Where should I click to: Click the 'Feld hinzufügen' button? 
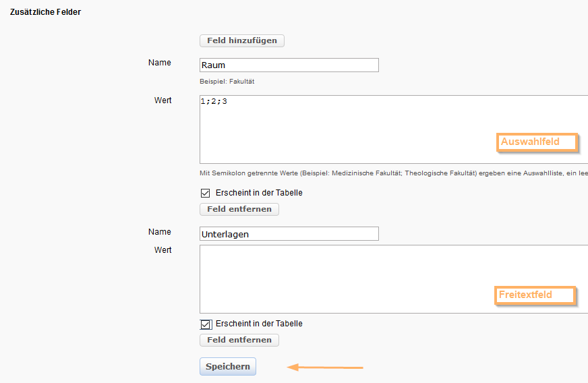pyautogui.click(x=242, y=40)
